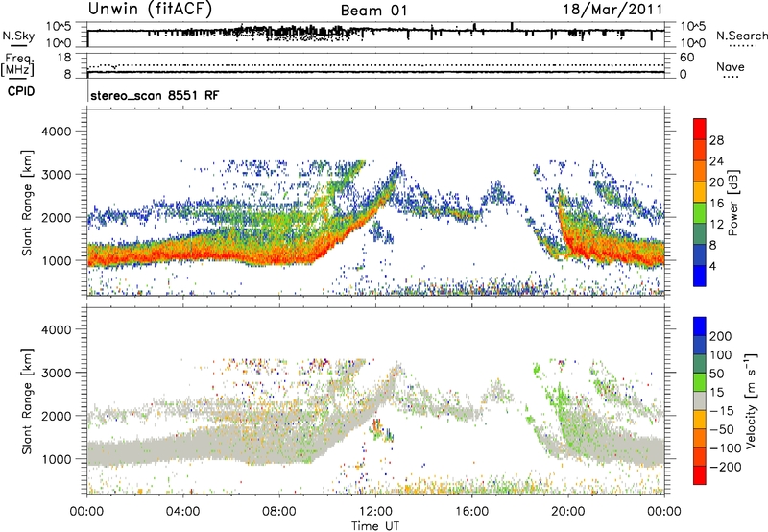768x532 pixels.
Task: Click the velocity panel 'Slant Range [km]' label
Action: click(x=27, y=401)
